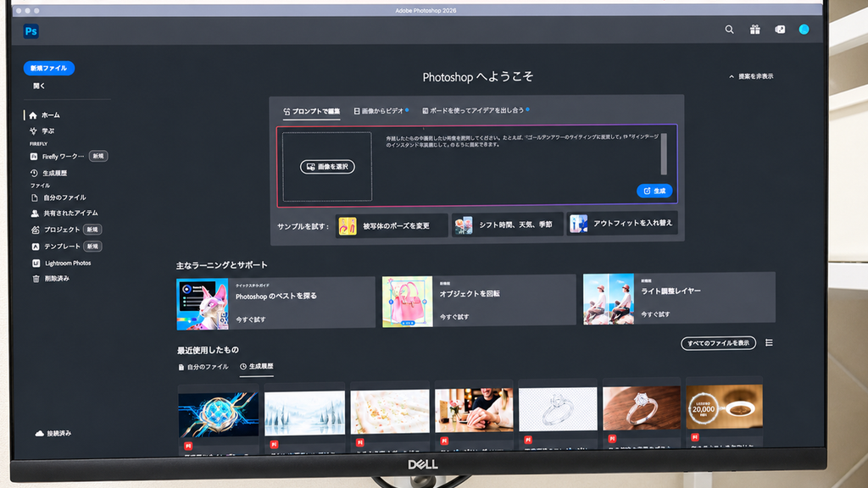Open Photoshop のベストを探る card

[275, 304]
